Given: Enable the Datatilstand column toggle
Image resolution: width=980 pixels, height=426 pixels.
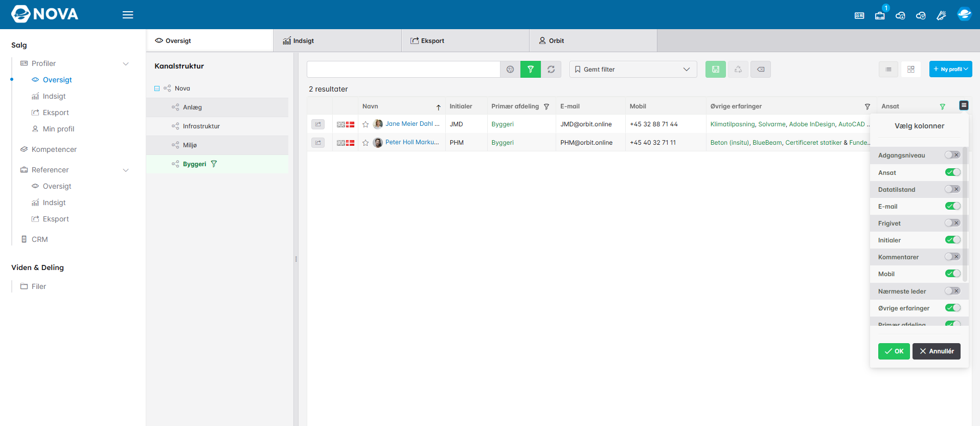Looking at the screenshot, I should 952,189.
